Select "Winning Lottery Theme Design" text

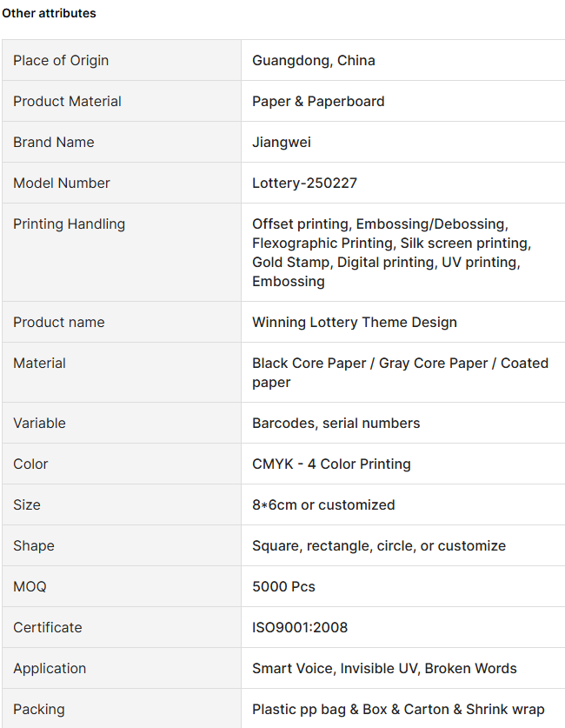[355, 322]
